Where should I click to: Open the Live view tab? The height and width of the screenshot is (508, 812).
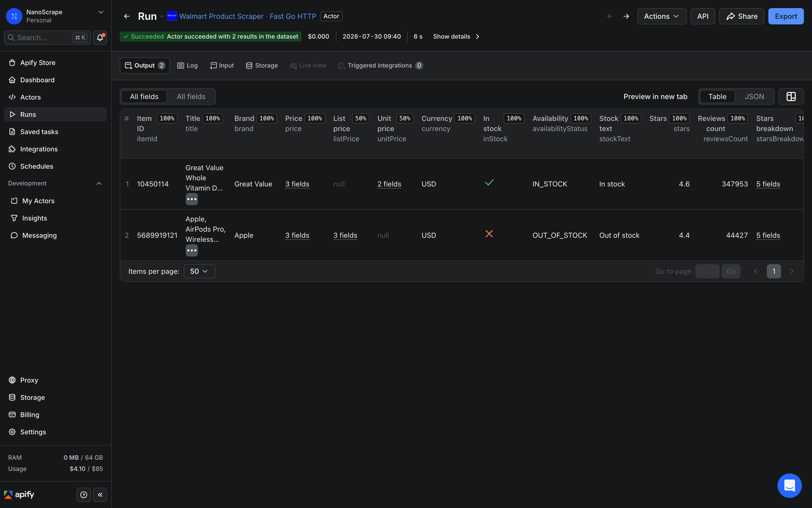[308, 66]
